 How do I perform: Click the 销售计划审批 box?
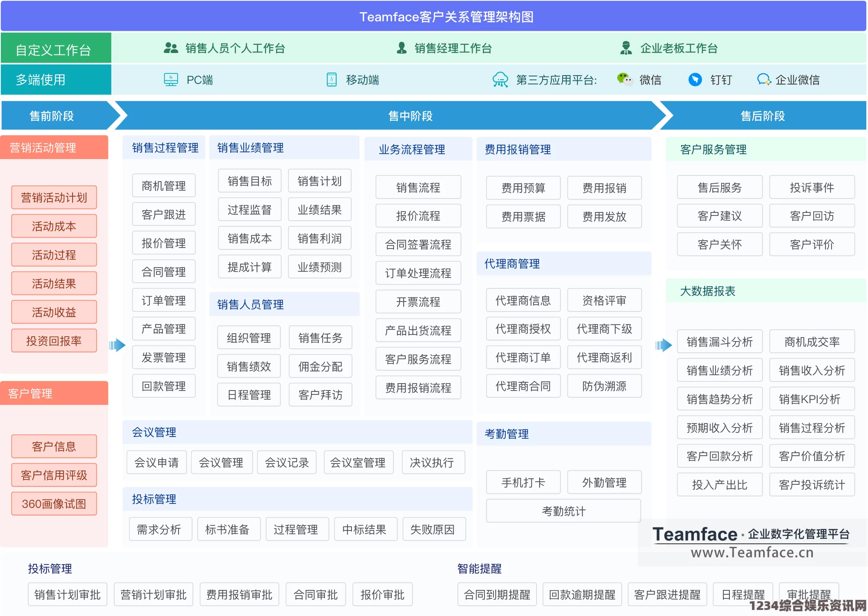pos(67,594)
